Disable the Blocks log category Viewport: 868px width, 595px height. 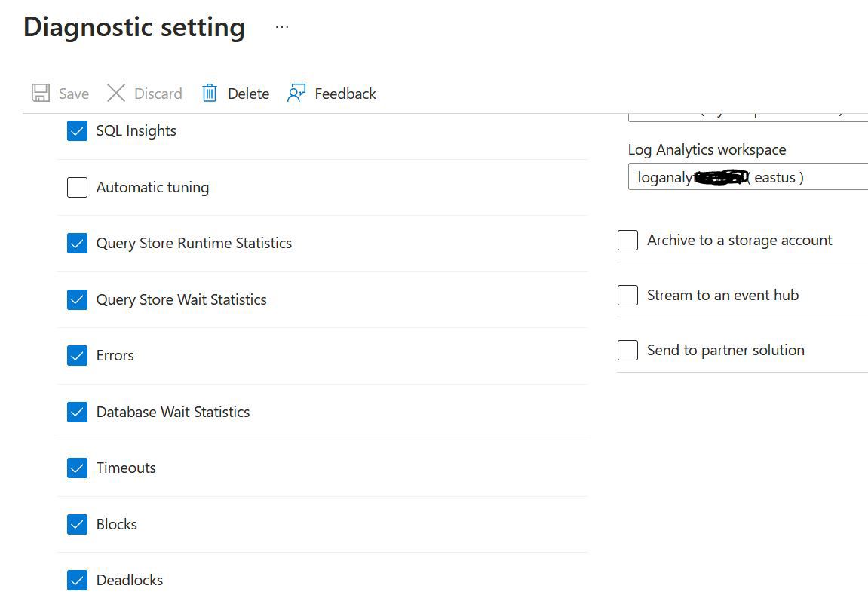[77, 524]
